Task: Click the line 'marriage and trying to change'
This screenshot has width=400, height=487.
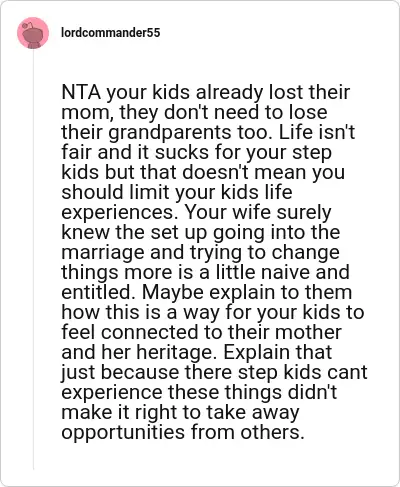Action: (201, 252)
